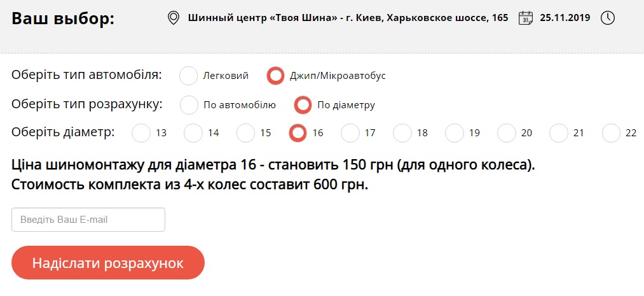Choose diameter 15
Image resolution: width=644 pixels, height=296 pixels.
(x=245, y=133)
